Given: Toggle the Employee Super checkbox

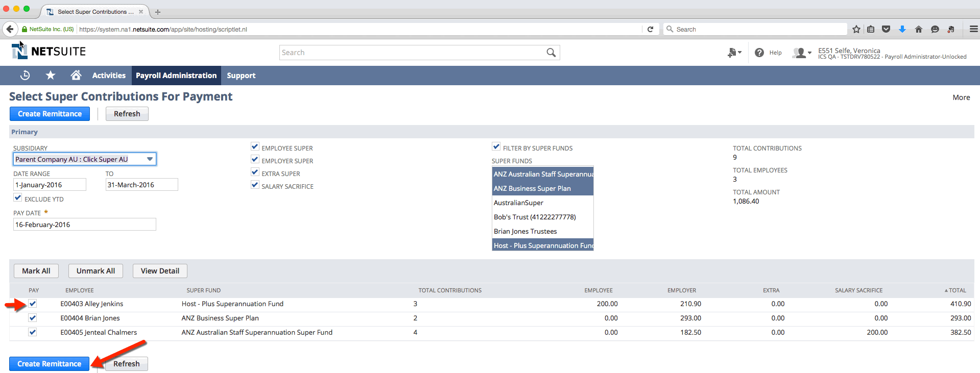Looking at the screenshot, I should [255, 146].
